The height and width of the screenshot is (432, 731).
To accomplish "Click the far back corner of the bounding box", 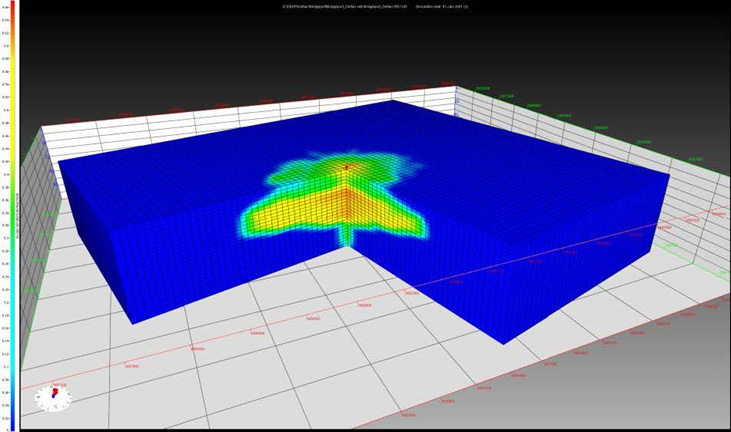I will coord(455,88).
